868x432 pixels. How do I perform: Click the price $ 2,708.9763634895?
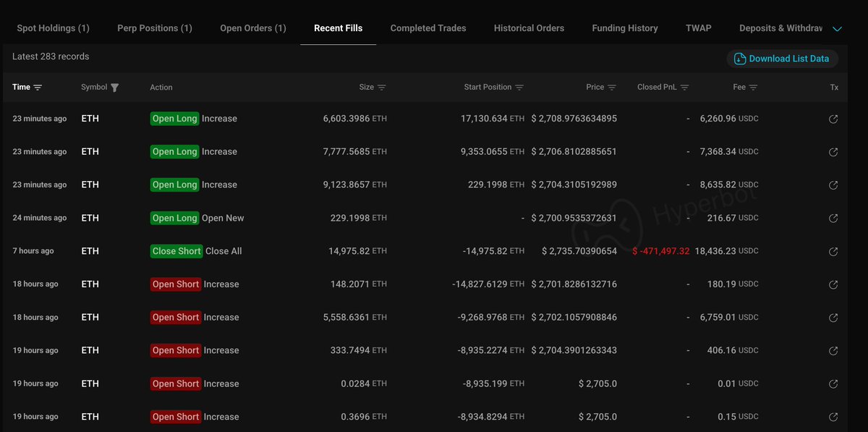[574, 119]
